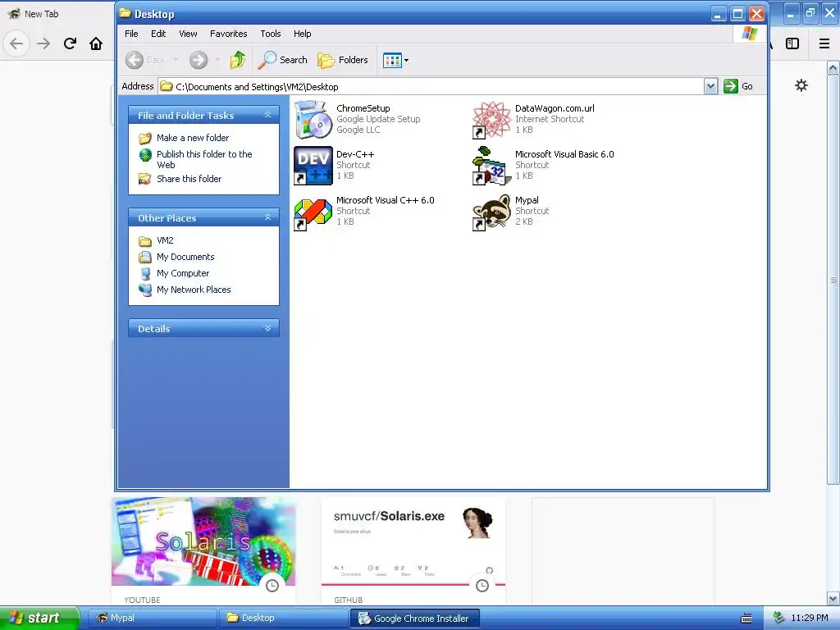The width and height of the screenshot is (840, 630).
Task: Click the Windows flag logo in Explorer
Action: [x=750, y=34]
